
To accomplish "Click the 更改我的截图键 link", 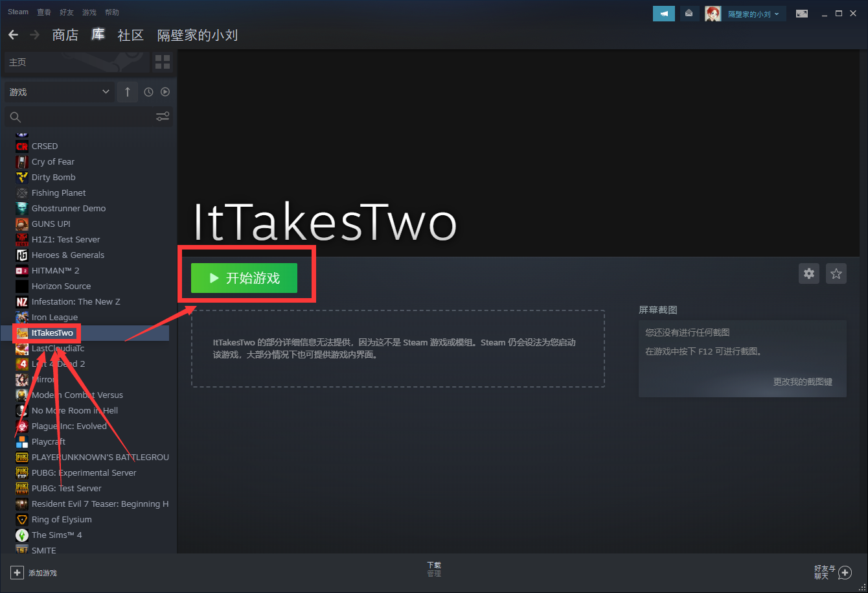I will [802, 382].
